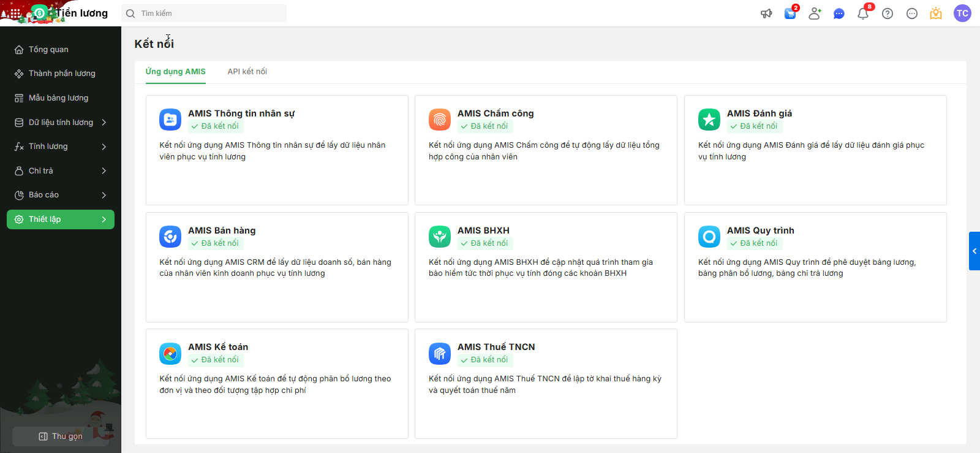This screenshot has width=980, height=453.
Task: Select the Ứng dụng AMIS tab
Action: click(x=176, y=72)
